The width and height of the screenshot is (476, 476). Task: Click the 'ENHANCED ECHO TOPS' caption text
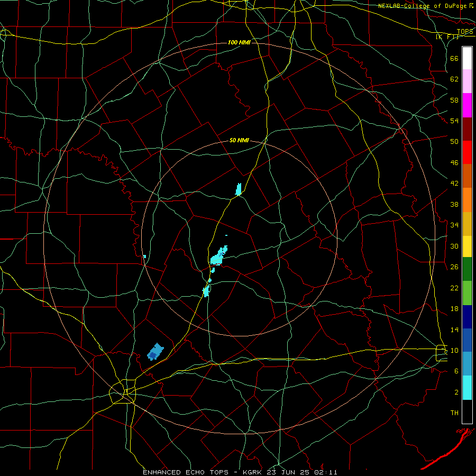coord(186,472)
